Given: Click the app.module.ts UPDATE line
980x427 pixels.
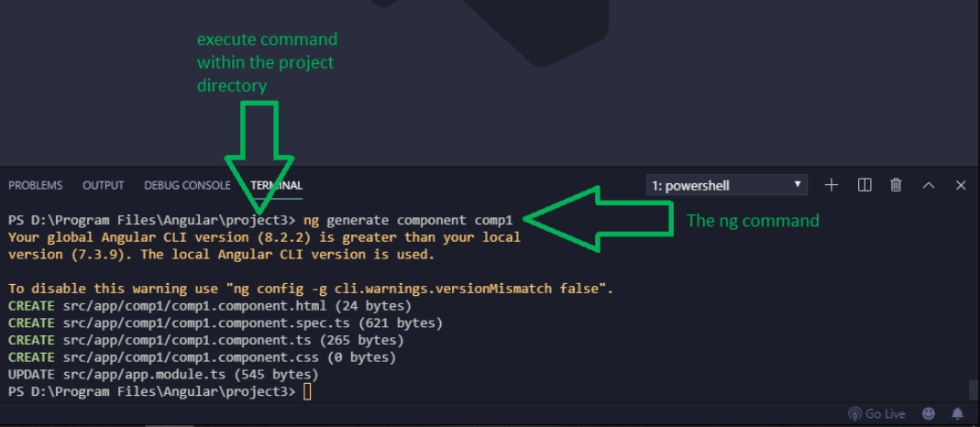Looking at the screenshot, I should coord(162,374).
